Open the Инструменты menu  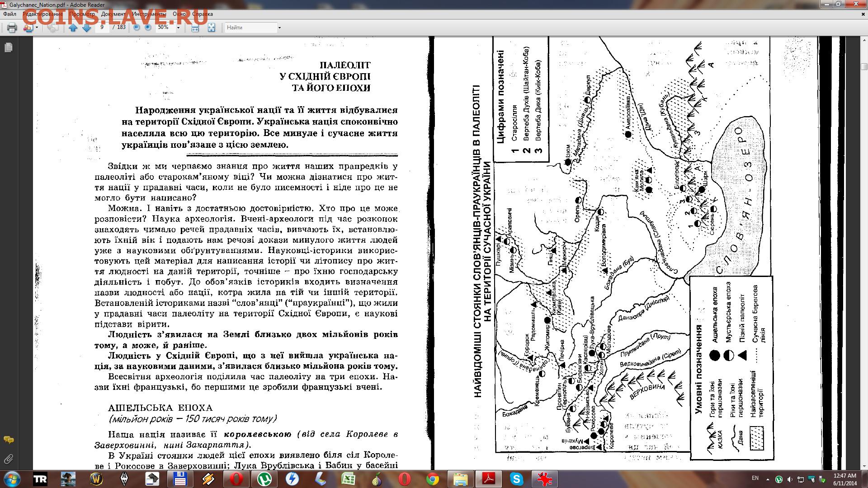click(x=149, y=14)
